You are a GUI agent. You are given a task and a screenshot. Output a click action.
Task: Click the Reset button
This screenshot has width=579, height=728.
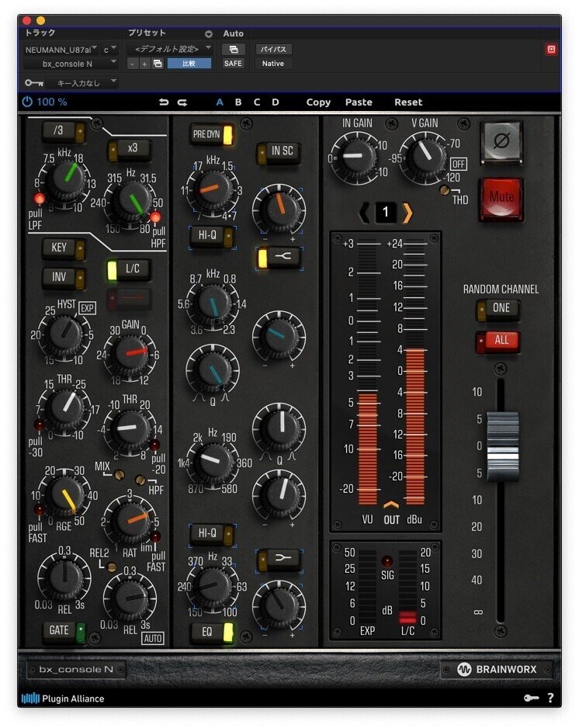(408, 102)
